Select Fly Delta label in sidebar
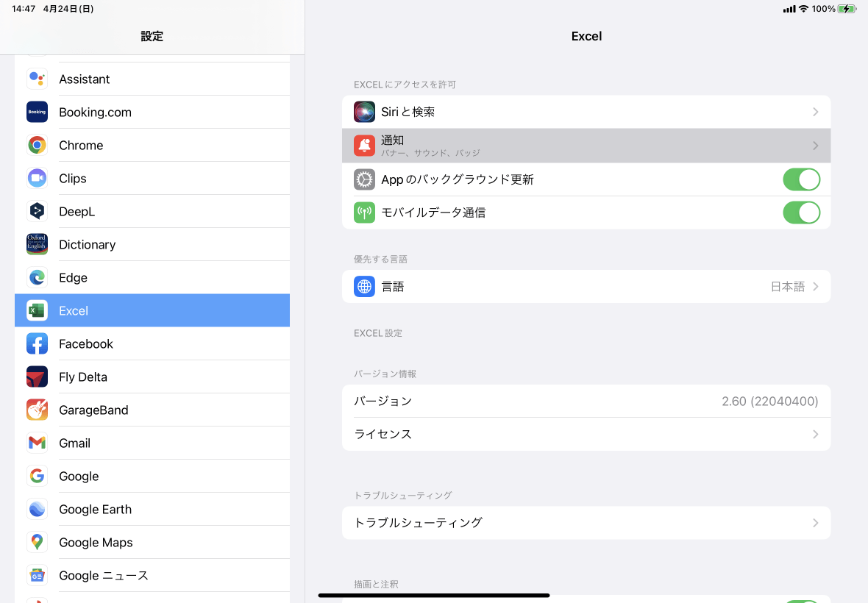The image size is (868, 603). [83, 377]
